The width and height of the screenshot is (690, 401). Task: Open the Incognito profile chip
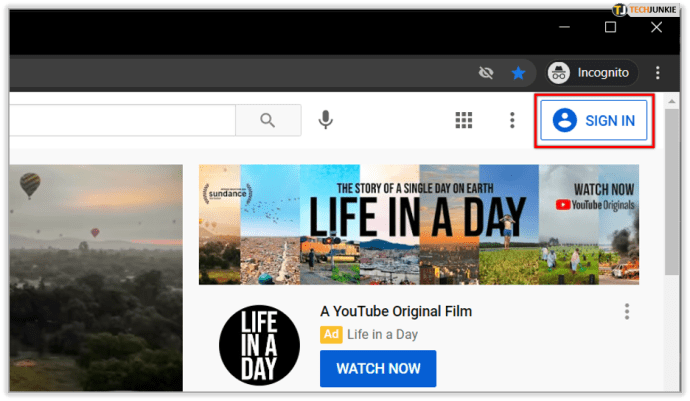click(592, 73)
